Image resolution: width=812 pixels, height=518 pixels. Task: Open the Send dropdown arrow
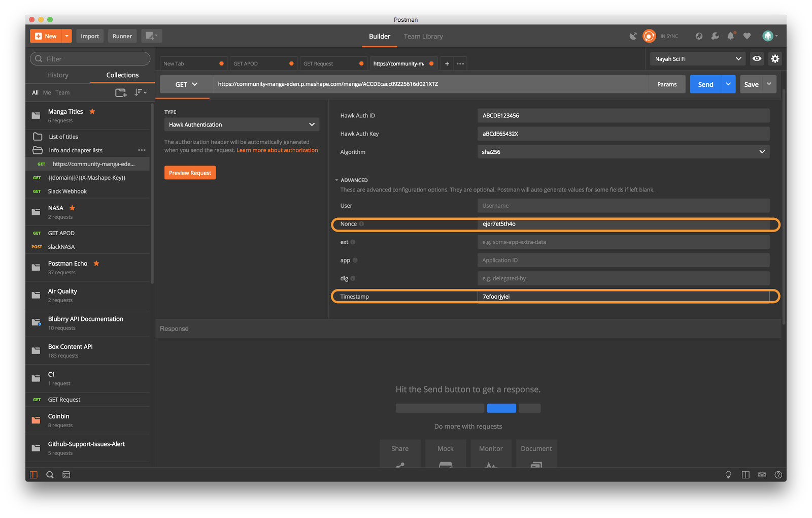click(x=728, y=84)
